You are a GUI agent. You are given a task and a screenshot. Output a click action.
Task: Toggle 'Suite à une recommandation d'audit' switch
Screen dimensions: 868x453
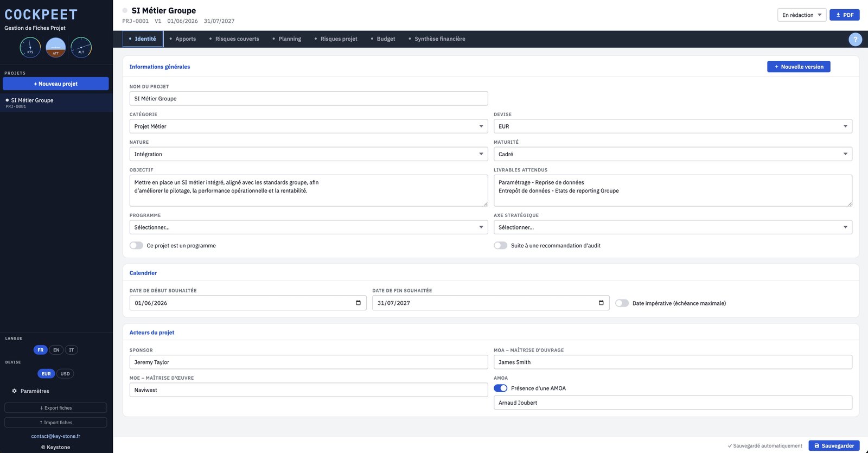pyautogui.click(x=500, y=245)
